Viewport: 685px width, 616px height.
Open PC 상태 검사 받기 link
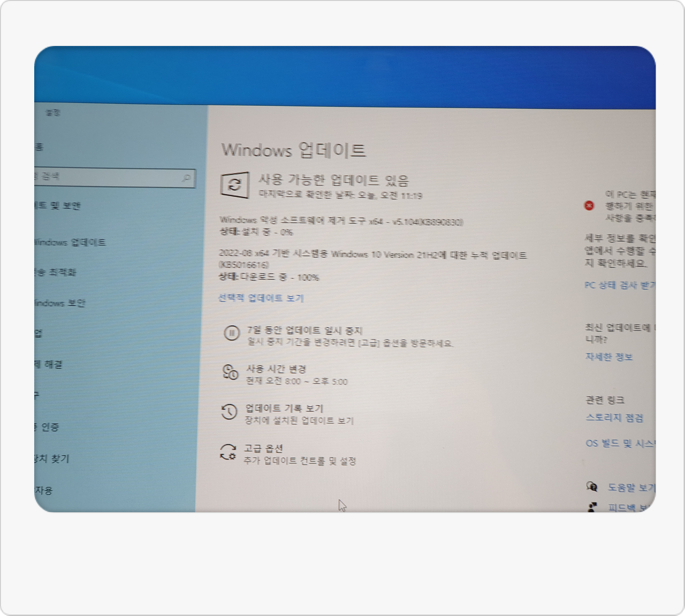(620, 285)
